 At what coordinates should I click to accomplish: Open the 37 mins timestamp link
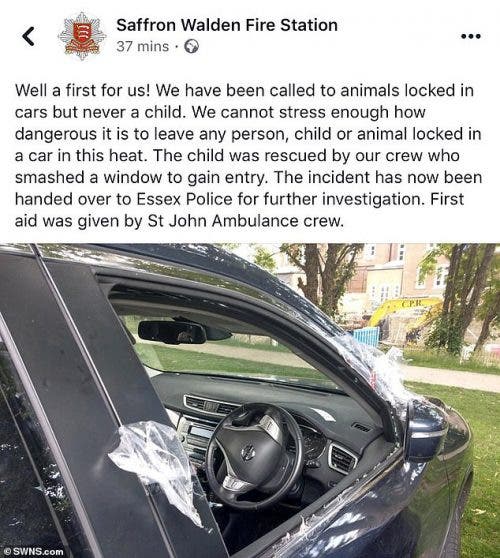point(142,47)
